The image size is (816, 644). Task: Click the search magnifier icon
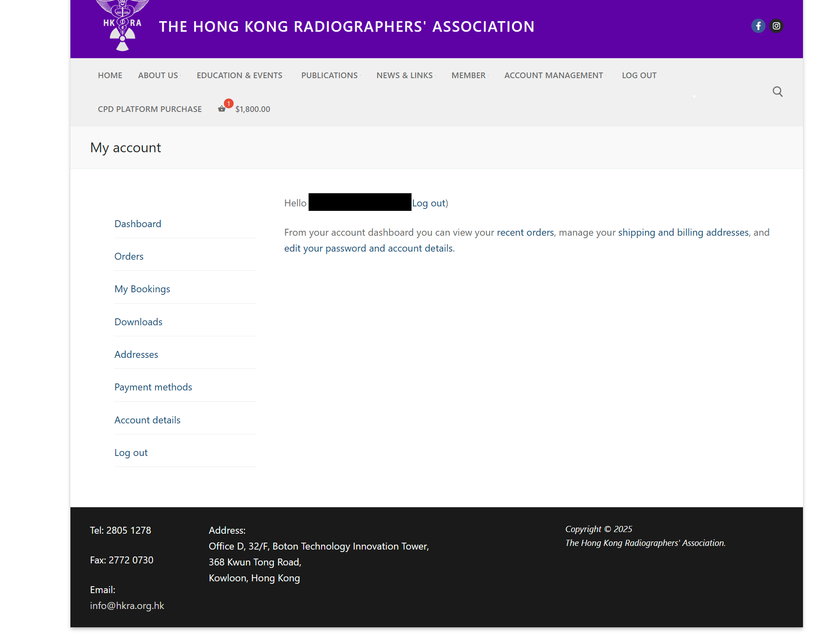point(777,92)
